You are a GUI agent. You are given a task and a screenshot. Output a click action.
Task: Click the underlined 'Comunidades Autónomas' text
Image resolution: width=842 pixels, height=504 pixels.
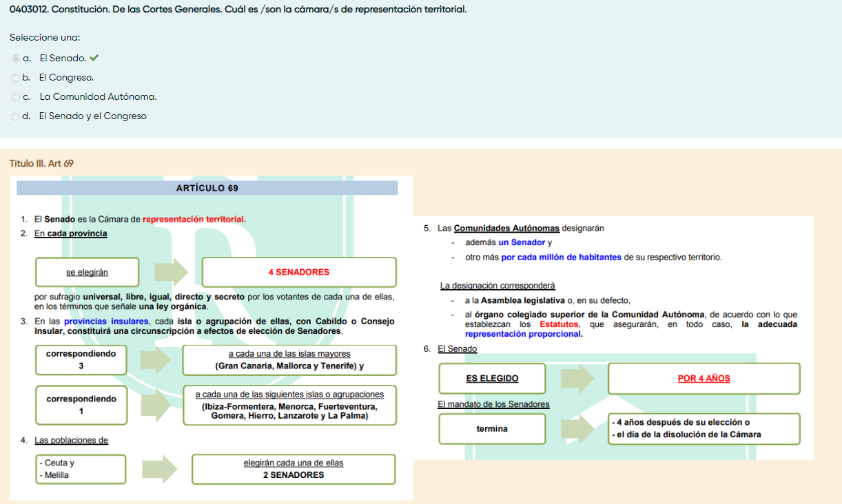pos(506,229)
